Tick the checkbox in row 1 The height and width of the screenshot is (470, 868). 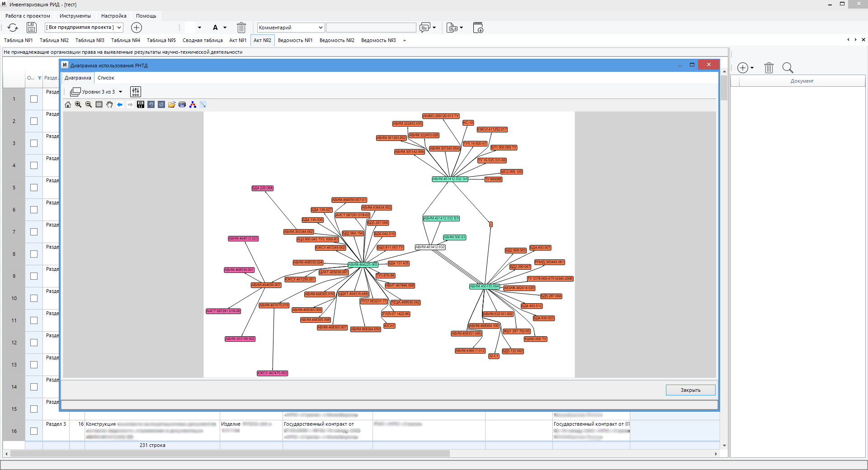click(x=34, y=99)
